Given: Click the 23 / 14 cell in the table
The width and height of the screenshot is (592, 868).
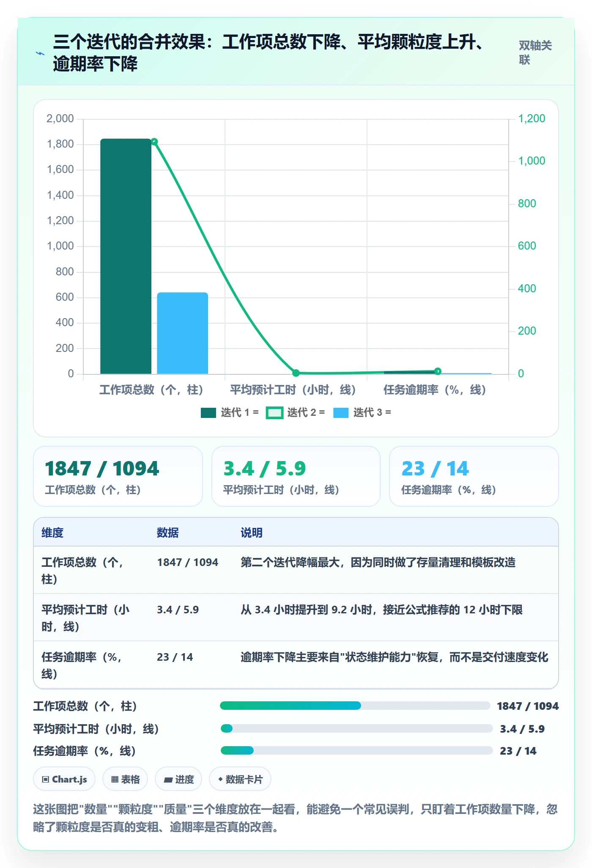Looking at the screenshot, I should 175,657.
